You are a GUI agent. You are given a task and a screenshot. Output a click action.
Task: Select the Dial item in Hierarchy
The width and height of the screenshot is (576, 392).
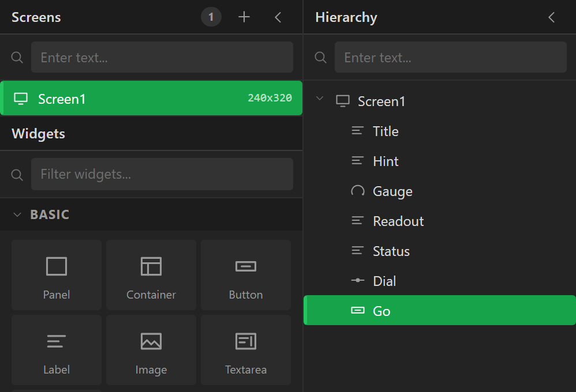[440, 281]
